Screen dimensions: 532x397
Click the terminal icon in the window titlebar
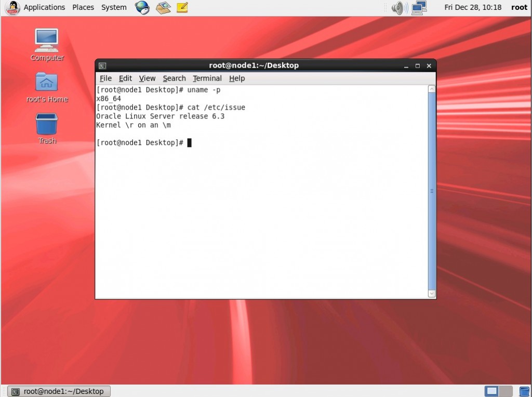pyautogui.click(x=102, y=65)
